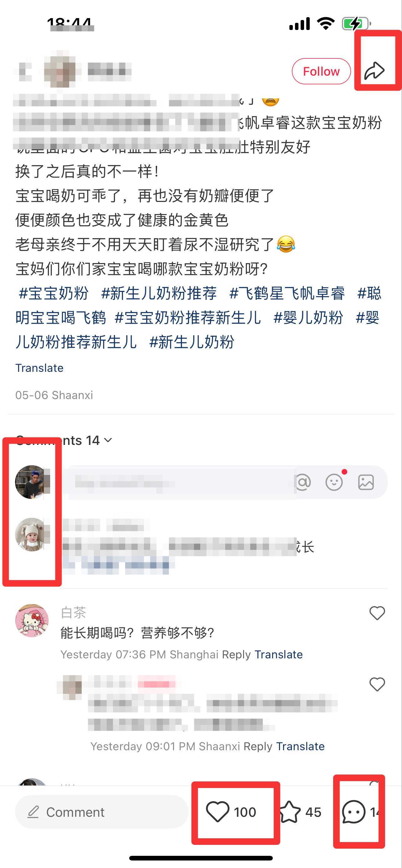Translate 白茶's Shanghai comment
Viewport: 402px width, 868px height.
278,654
